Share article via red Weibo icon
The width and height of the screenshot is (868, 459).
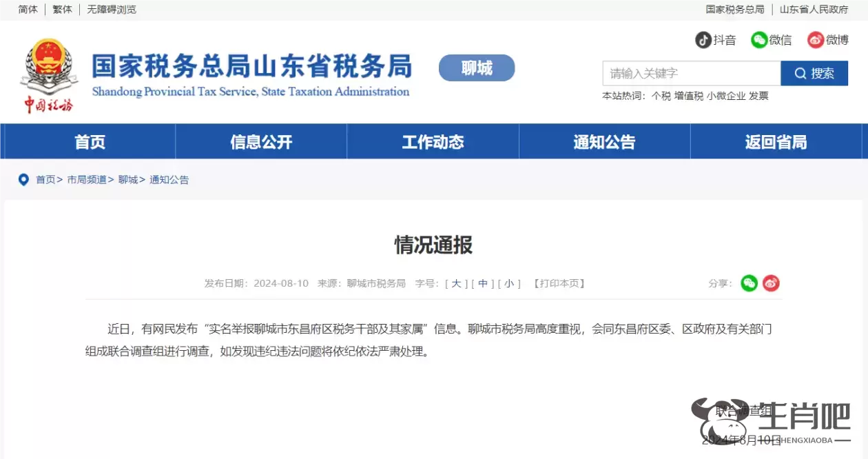[x=771, y=283]
